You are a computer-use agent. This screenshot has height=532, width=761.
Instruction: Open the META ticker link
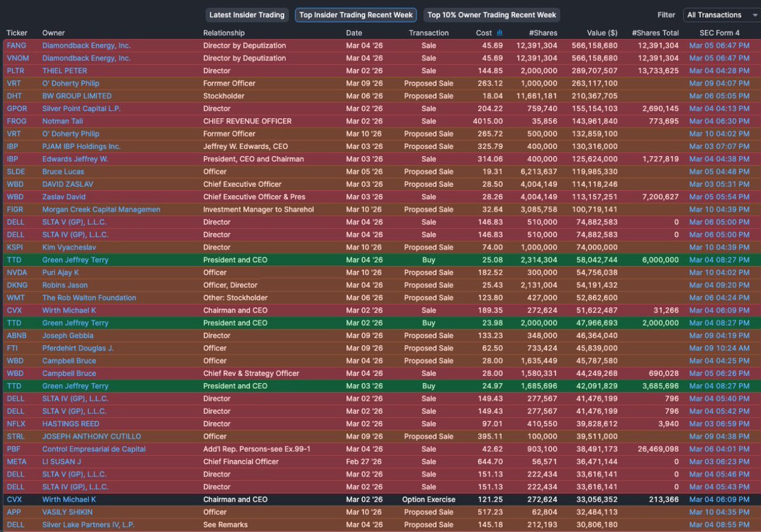pyautogui.click(x=16, y=462)
